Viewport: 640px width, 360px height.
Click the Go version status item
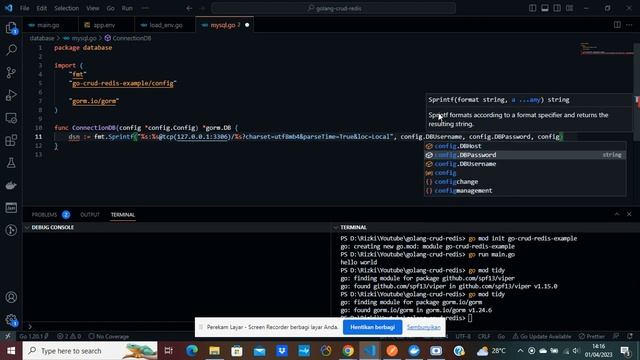click(33, 336)
